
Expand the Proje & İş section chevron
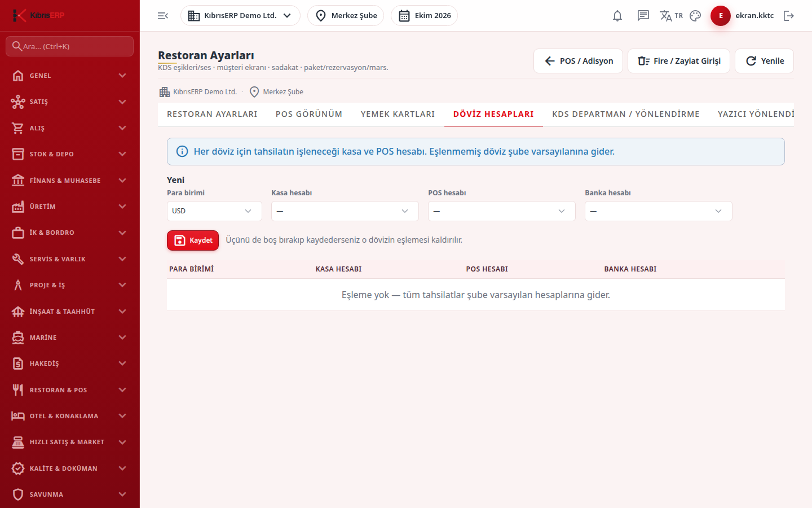click(x=122, y=285)
